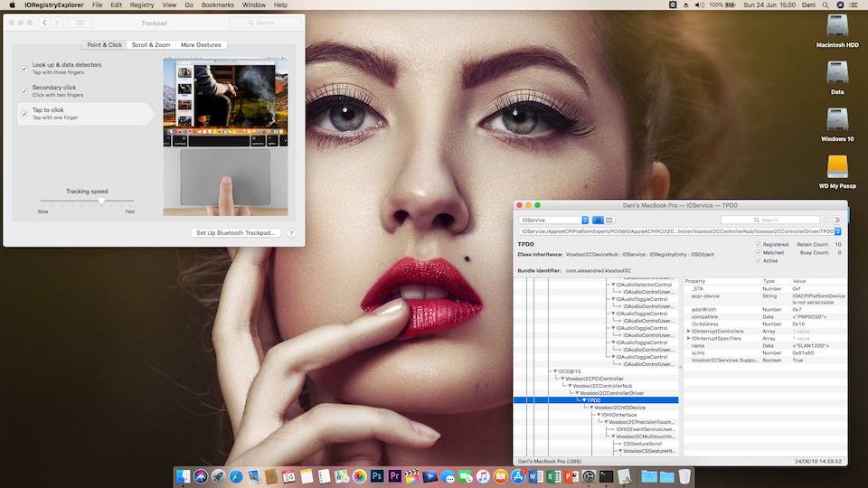Collapse VoodooI2CHIDDevice node triangle
The width and height of the screenshot is (868, 488).
tap(591, 408)
